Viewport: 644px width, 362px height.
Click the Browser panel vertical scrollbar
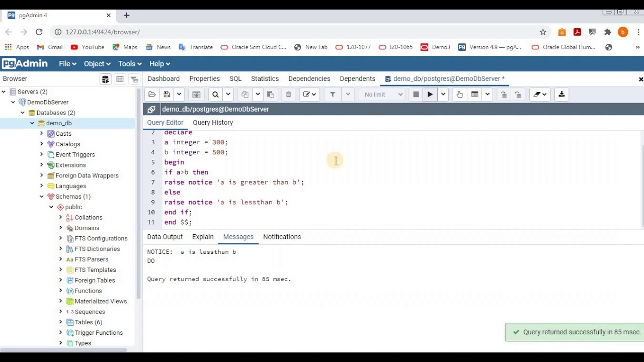point(139,194)
